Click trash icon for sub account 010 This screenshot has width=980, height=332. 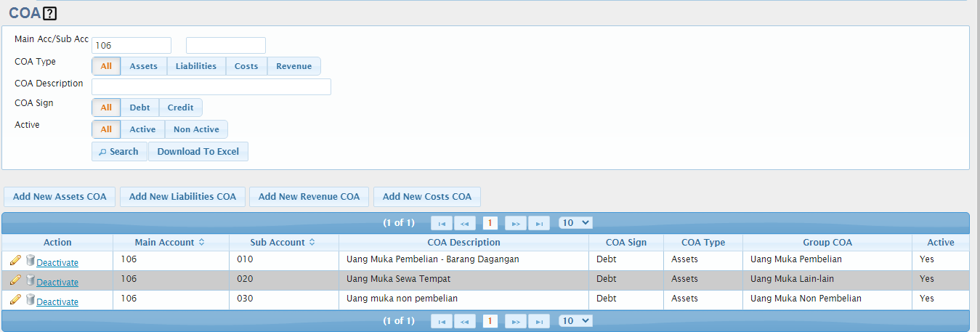point(31,260)
